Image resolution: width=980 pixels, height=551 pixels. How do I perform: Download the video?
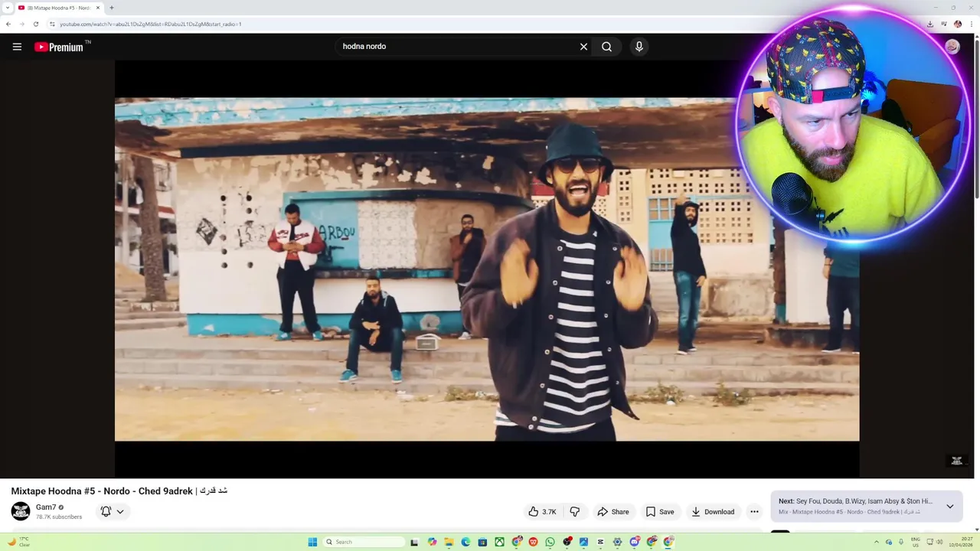pyautogui.click(x=713, y=512)
